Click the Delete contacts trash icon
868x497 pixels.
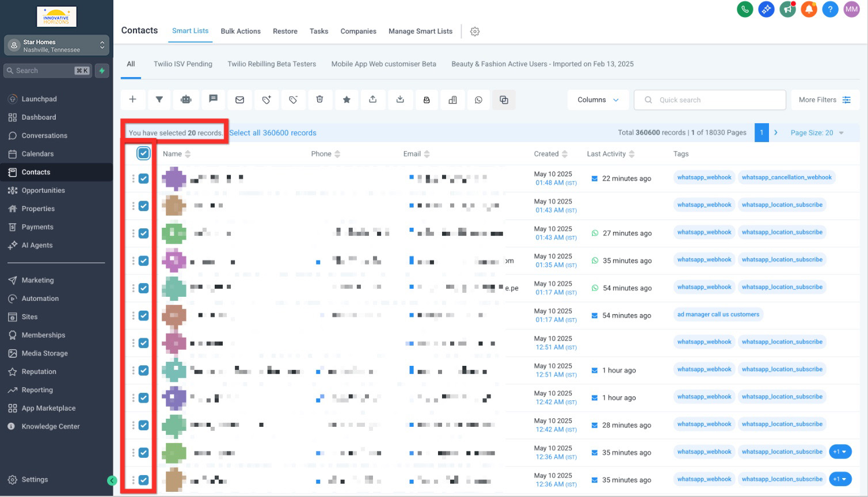pyautogui.click(x=319, y=100)
